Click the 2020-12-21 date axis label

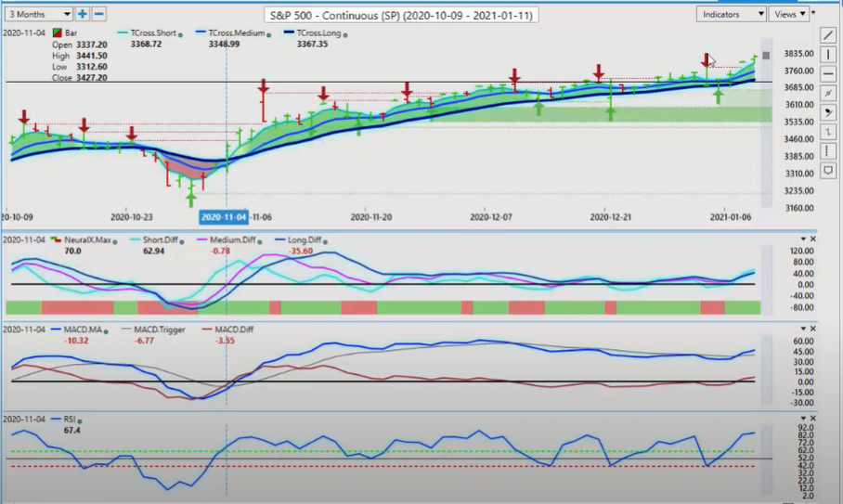[x=611, y=217]
